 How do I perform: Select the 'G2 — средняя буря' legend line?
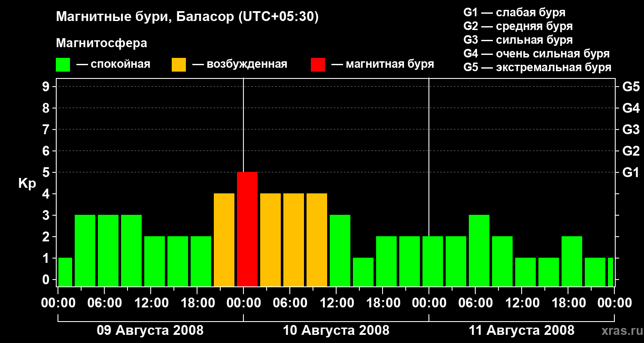click(518, 26)
